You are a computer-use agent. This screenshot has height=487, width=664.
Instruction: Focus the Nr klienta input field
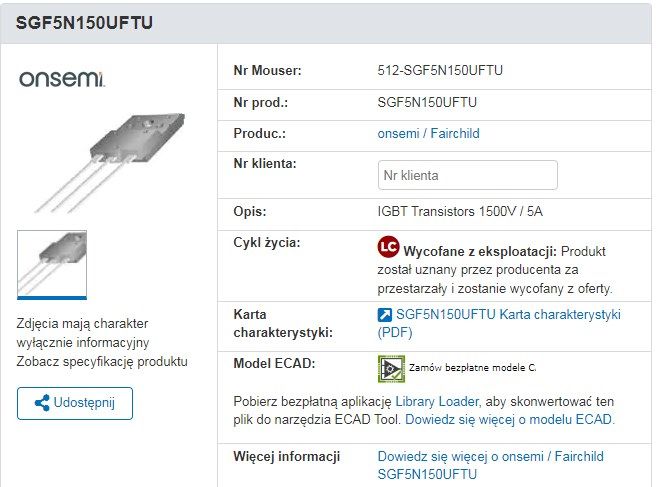(468, 175)
